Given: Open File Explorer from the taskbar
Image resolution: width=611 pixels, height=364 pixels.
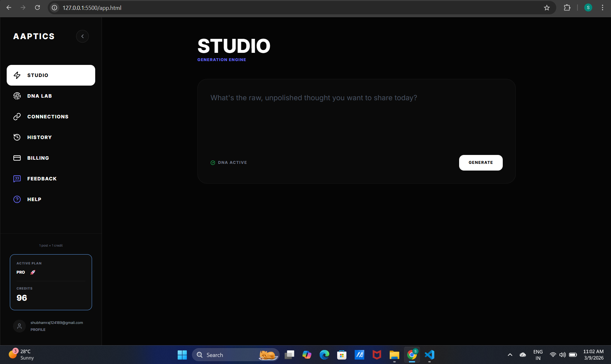Looking at the screenshot, I should (x=394, y=355).
